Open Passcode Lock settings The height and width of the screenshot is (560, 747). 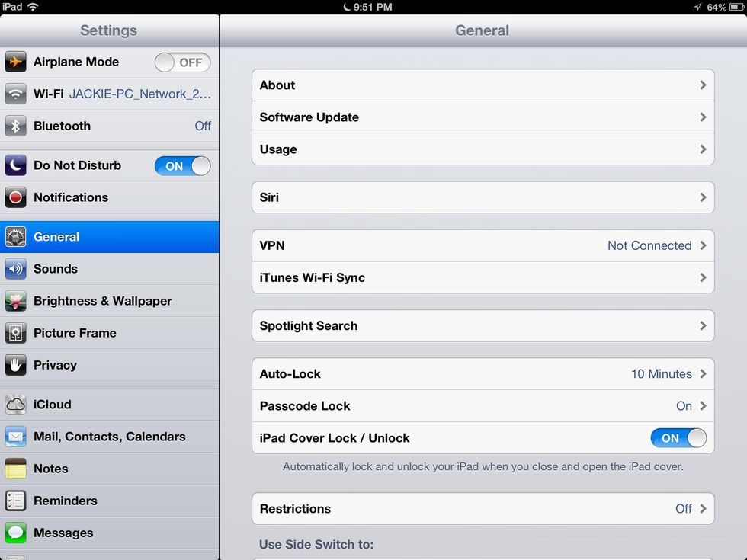click(482, 406)
